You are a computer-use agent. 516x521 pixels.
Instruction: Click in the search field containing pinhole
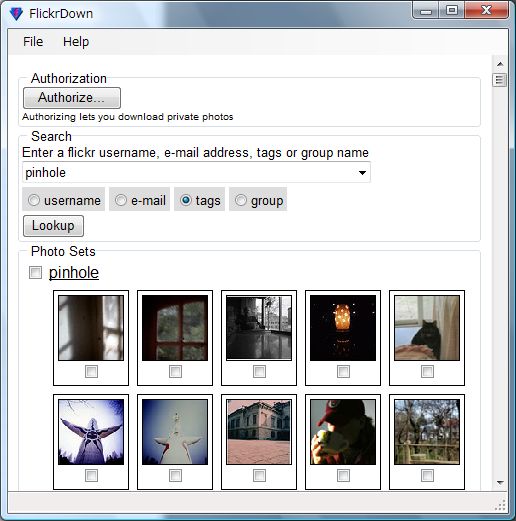coord(196,172)
